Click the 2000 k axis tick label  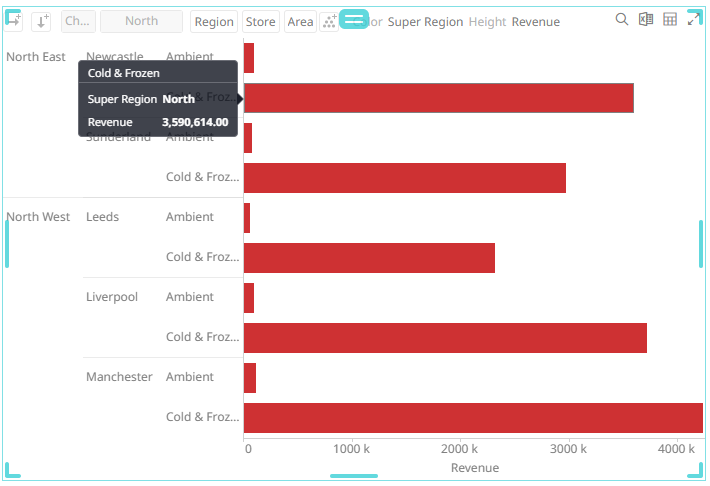click(x=460, y=449)
